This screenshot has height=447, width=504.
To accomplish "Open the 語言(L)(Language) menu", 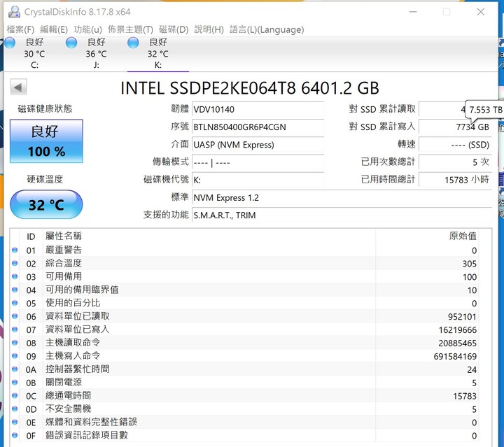I will point(267,29).
